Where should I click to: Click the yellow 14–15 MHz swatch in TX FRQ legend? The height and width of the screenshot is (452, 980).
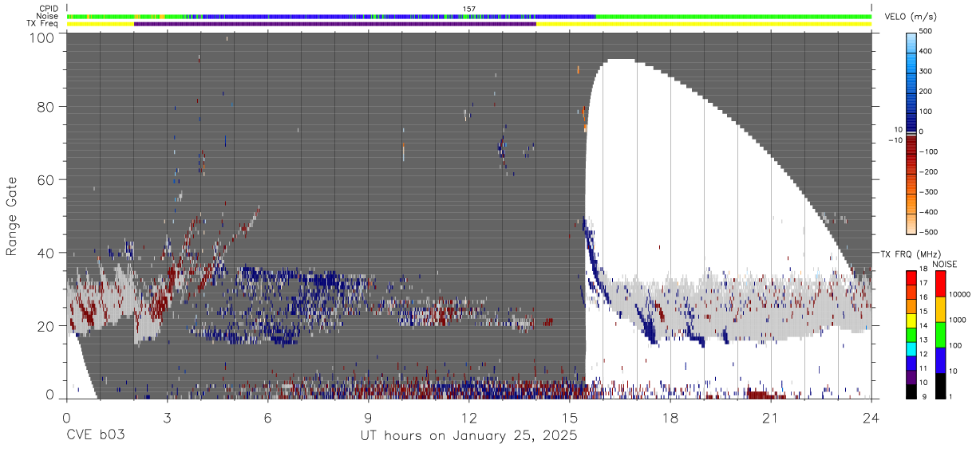911,320
